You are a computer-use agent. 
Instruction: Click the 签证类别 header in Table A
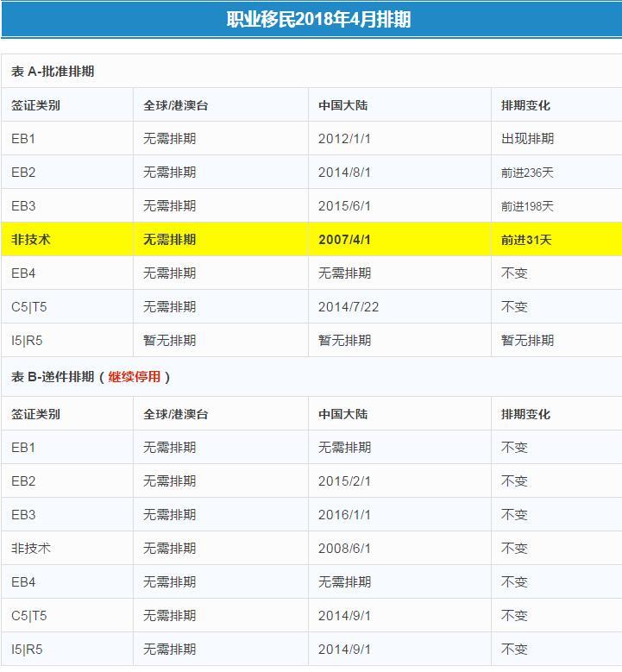pos(35,105)
